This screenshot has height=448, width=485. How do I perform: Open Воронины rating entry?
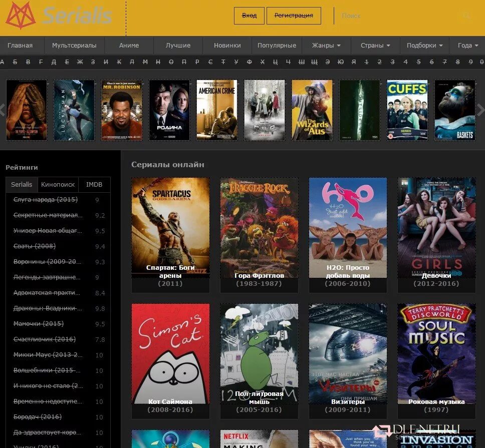click(47, 261)
